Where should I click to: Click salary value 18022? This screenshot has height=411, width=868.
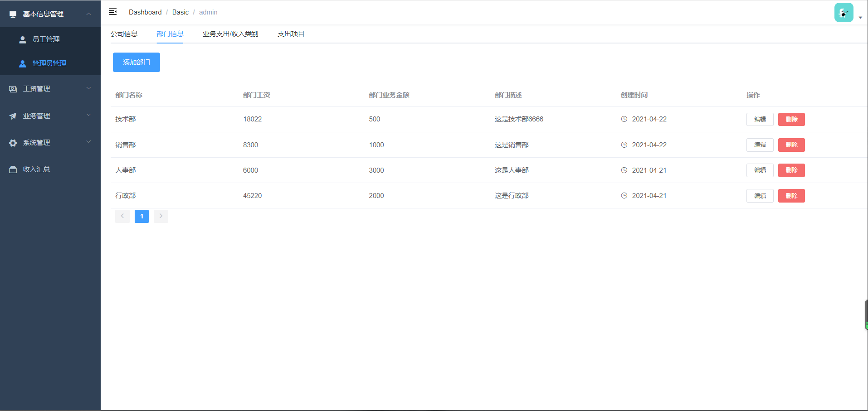[253, 119]
